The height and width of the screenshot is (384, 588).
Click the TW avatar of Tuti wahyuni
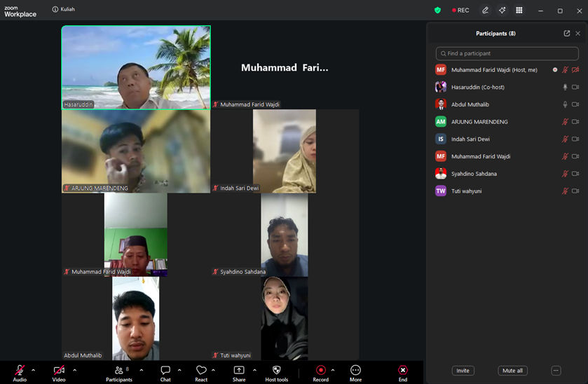[x=441, y=191]
